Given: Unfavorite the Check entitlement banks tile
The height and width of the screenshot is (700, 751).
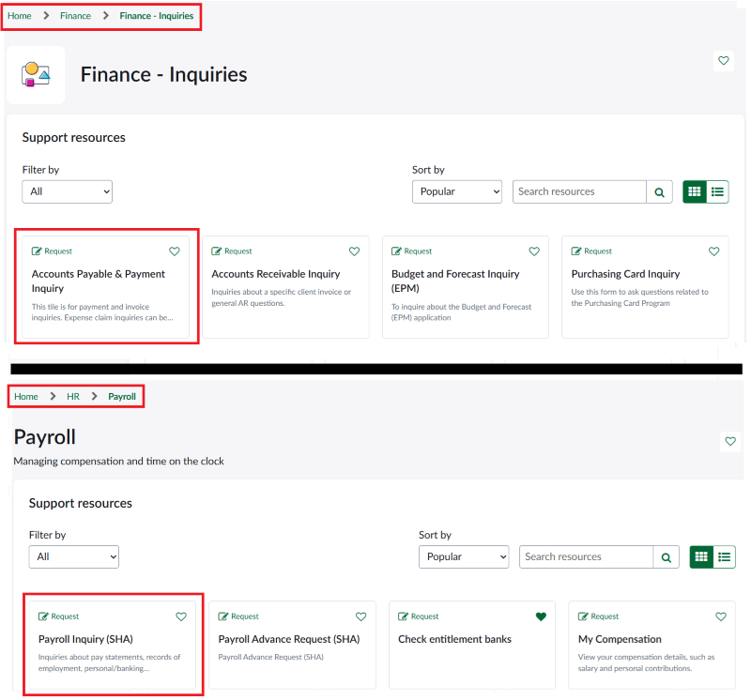Looking at the screenshot, I should click(541, 616).
